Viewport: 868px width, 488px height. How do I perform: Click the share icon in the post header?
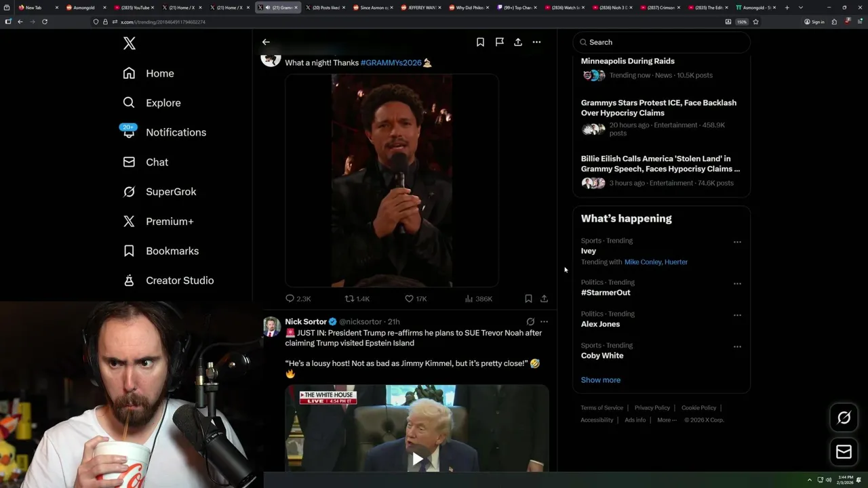[518, 42]
